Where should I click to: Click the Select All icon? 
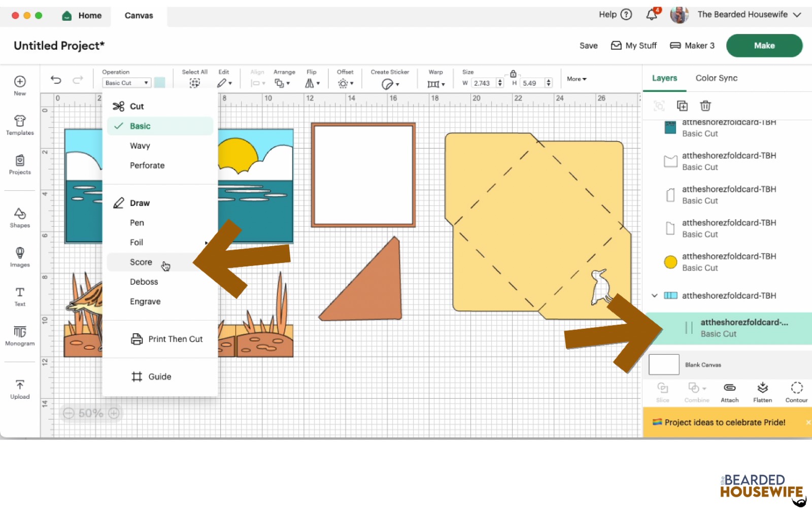click(194, 83)
